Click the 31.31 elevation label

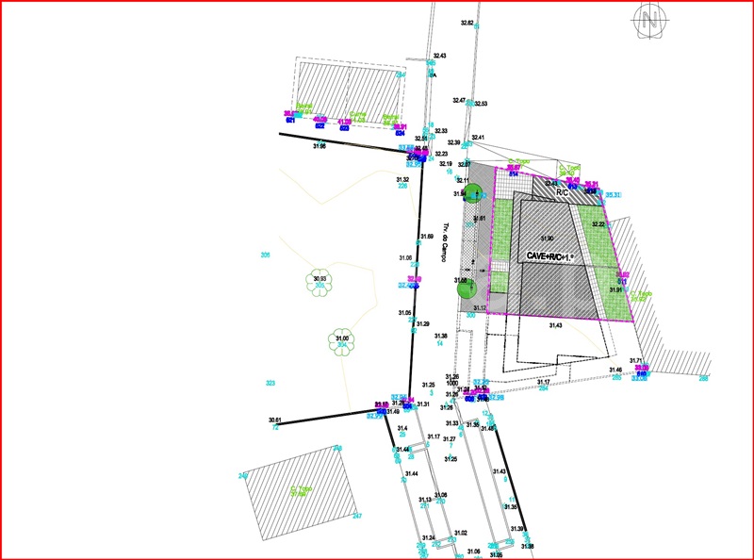point(423,404)
